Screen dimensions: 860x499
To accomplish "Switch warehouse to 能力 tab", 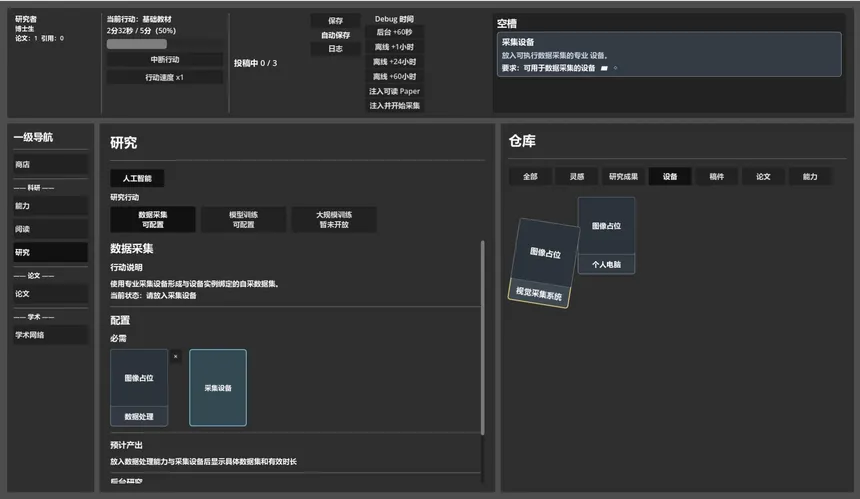I will [810, 177].
